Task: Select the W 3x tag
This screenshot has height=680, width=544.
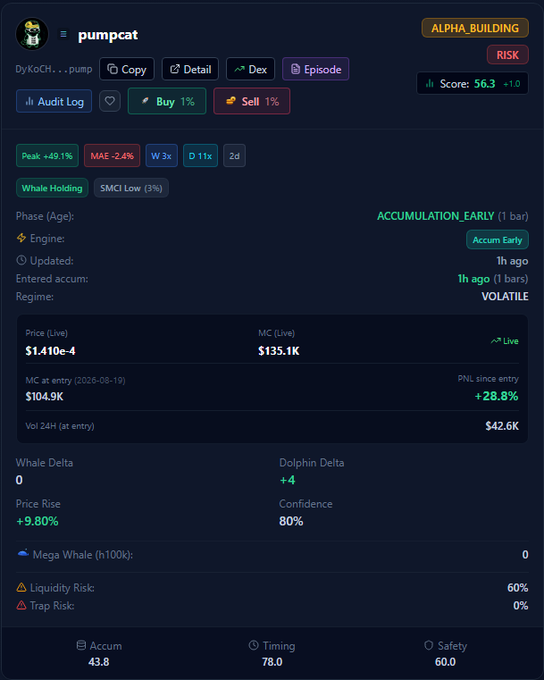Action: pos(161,156)
